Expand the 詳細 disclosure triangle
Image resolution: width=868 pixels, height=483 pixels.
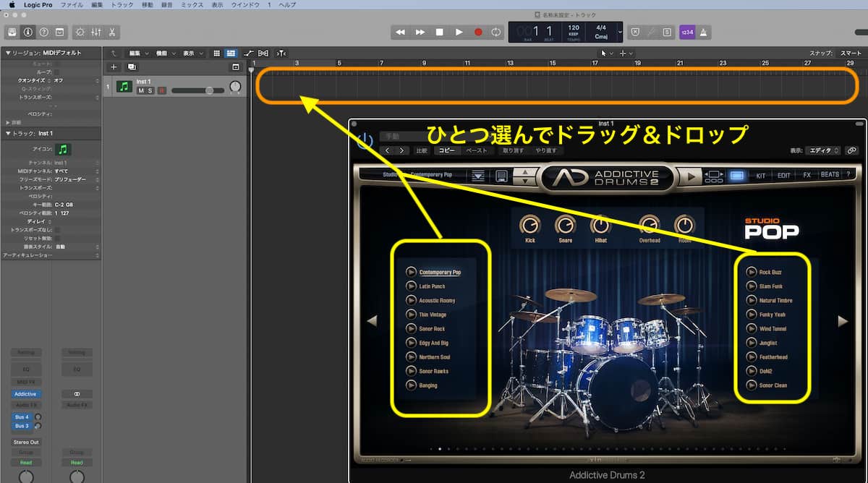point(7,122)
